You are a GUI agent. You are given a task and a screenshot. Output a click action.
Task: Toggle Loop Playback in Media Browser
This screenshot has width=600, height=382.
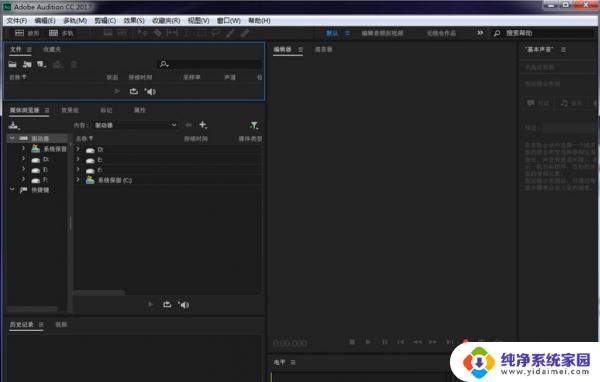pos(167,305)
